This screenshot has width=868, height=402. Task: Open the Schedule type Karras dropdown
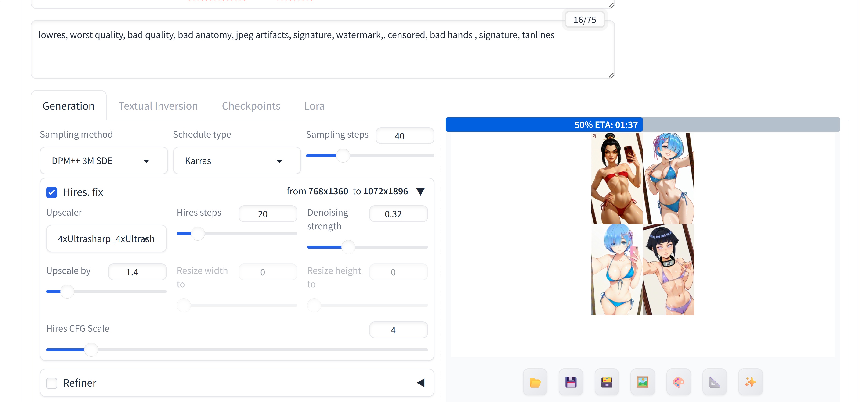(x=237, y=161)
